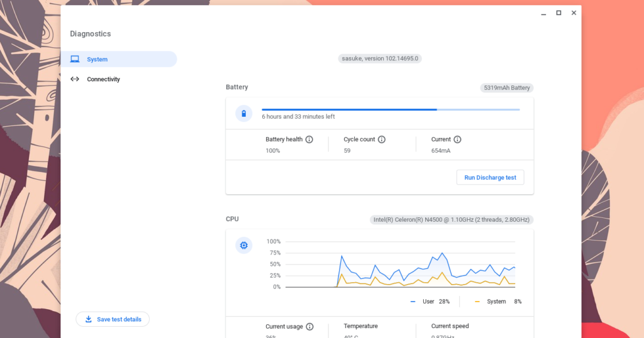Viewport: 644px width, 338px height.
Task: Click the Diagnostics title
Action: pos(91,34)
